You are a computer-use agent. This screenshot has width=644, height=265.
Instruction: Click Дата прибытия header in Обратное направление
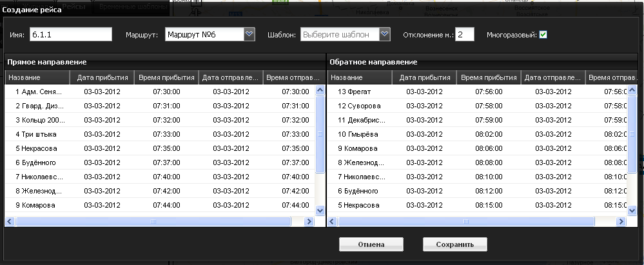tap(425, 77)
